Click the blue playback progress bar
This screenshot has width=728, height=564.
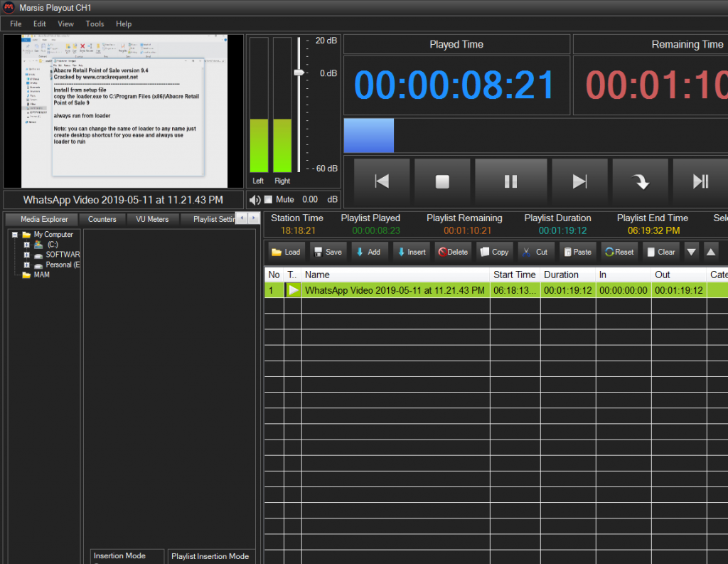point(369,136)
